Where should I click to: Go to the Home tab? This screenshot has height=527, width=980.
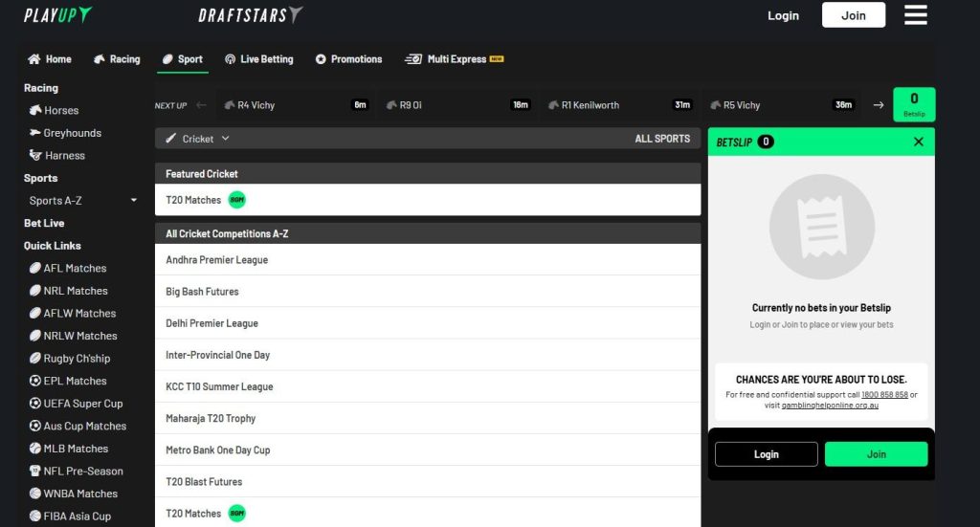pyautogui.click(x=50, y=59)
